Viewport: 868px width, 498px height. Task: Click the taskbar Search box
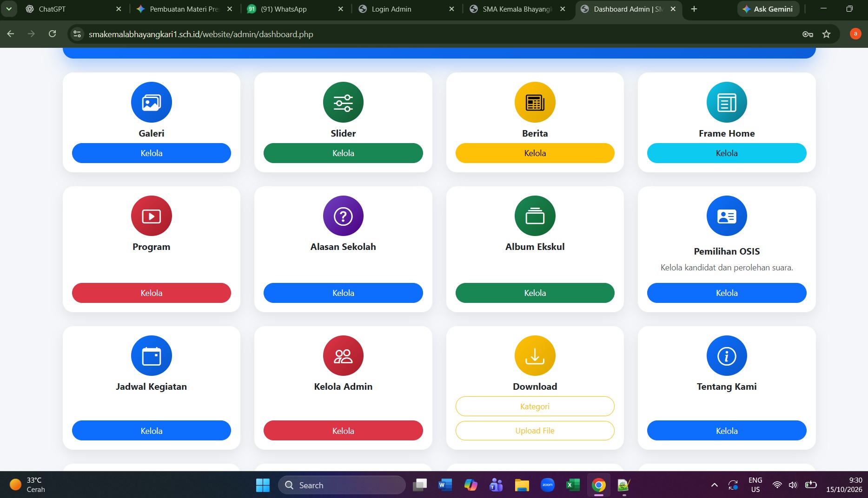click(x=342, y=485)
